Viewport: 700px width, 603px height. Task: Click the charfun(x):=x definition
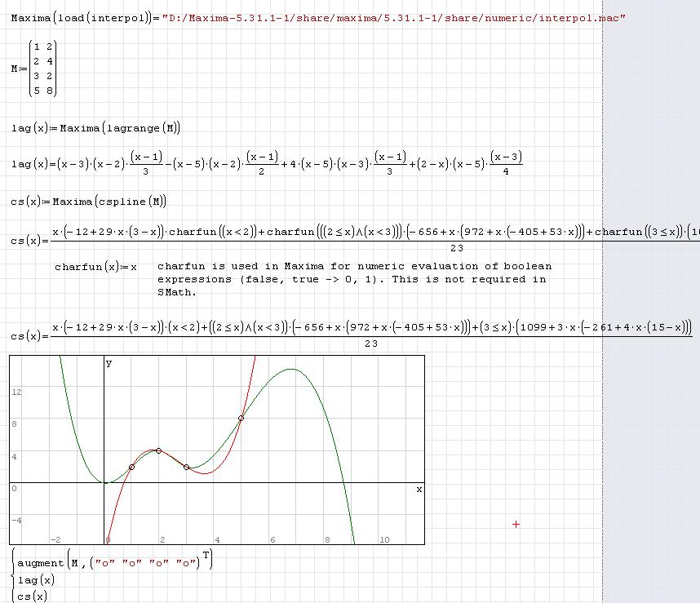click(95, 267)
